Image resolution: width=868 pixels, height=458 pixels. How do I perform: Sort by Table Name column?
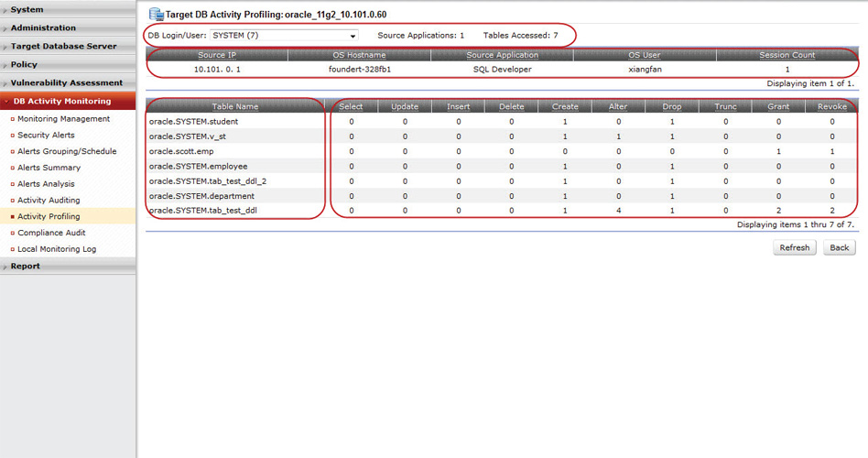235,106
